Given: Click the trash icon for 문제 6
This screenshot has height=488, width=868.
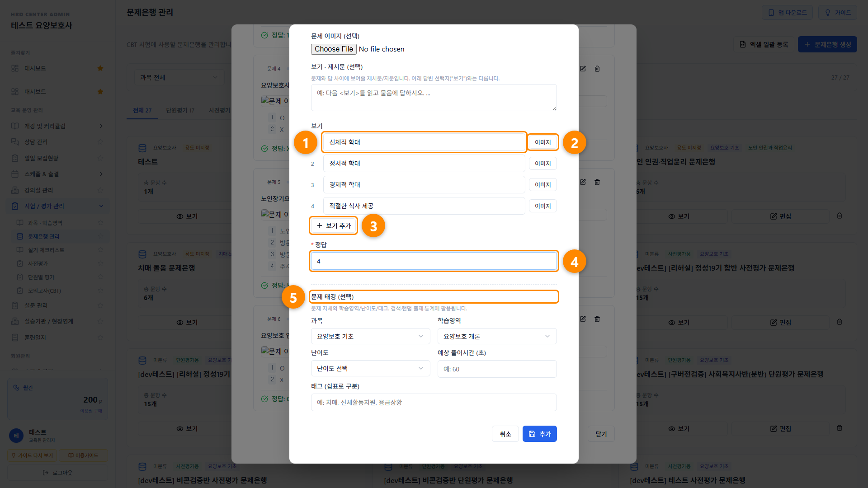Looking at the screenshot, I should (597, 319).
